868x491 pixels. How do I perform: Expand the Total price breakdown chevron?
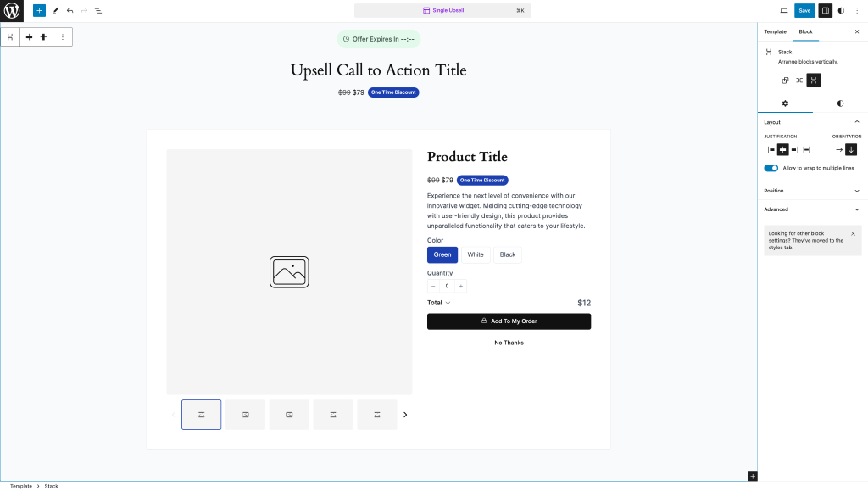point(448,303)
